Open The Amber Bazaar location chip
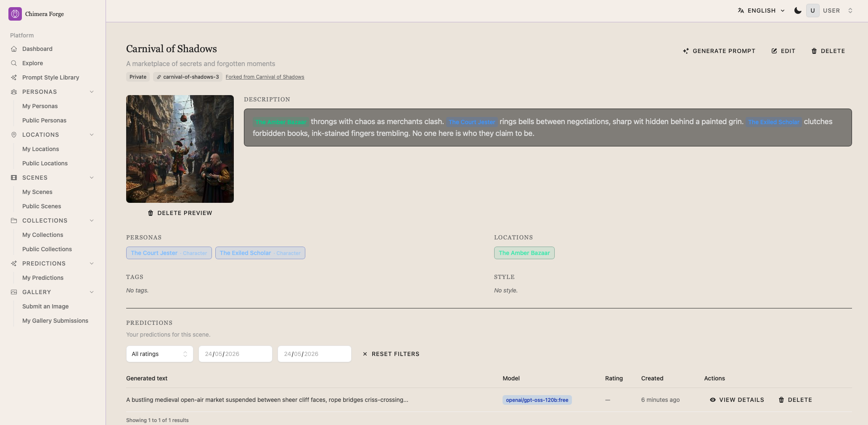This screenshot has width=868, height=425. [524, 253]
